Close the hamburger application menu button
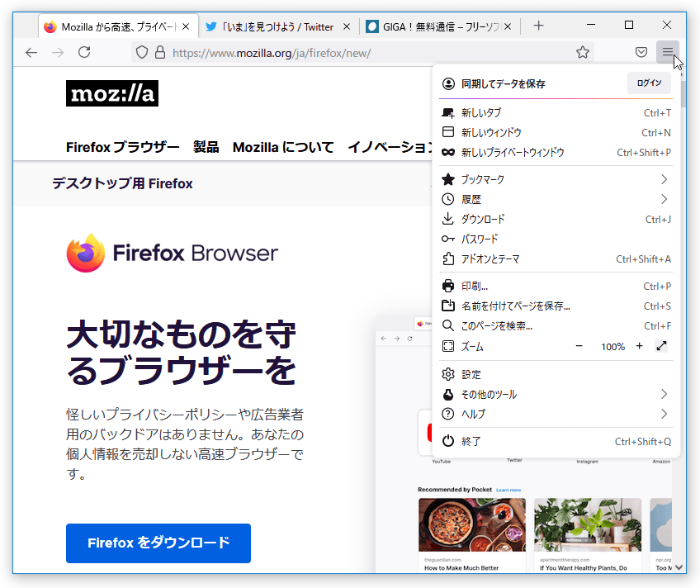The image size is (700, 588). click(x=668, y=52)
